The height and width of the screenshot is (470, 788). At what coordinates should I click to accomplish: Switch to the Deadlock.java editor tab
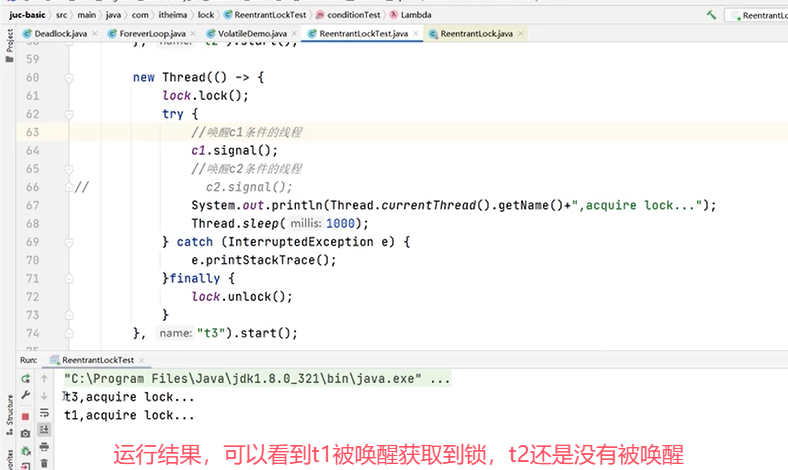pos(60,34)
